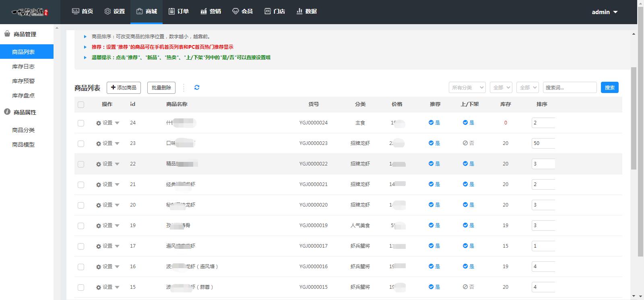Screen dimensions: 644x300
Task: Open 营销 in top navigation
Action: pyautogui.click(x=211, y=11)
